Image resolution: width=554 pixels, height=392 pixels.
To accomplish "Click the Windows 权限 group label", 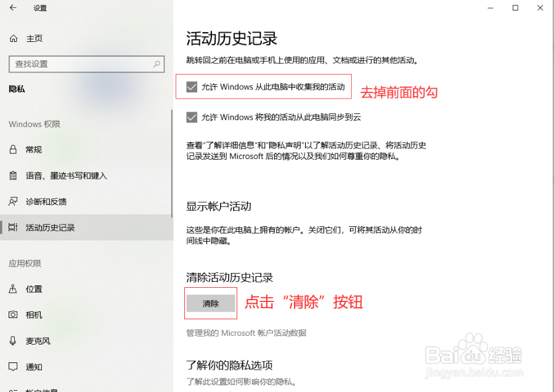I will click(35, 124).
